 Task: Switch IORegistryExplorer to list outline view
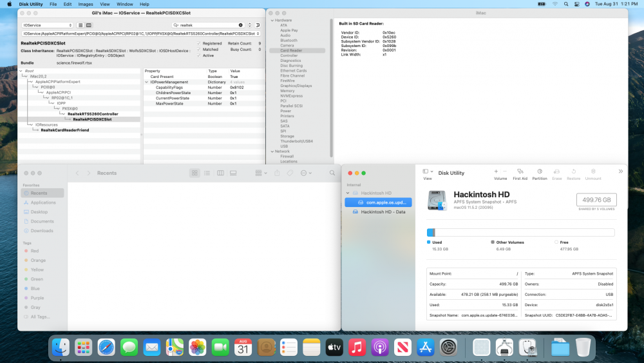click(80, 25)
